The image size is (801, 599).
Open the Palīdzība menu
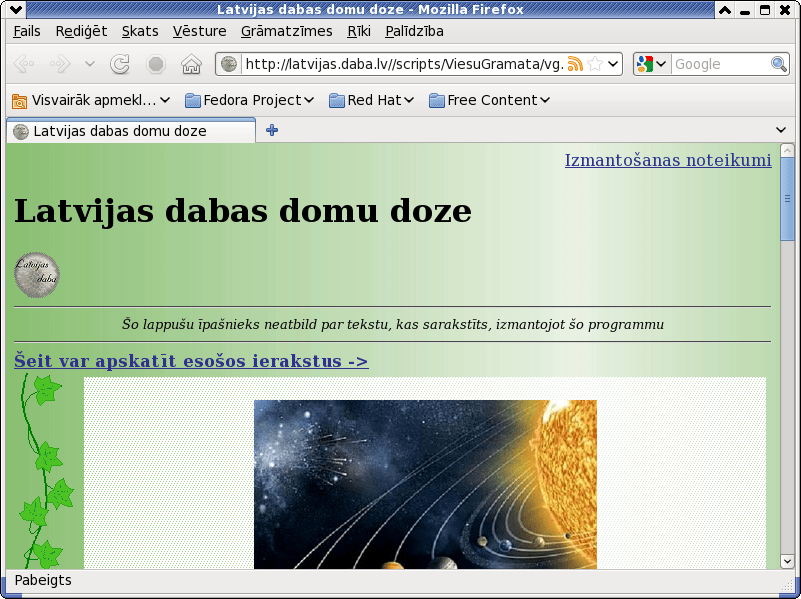[414, 32]
